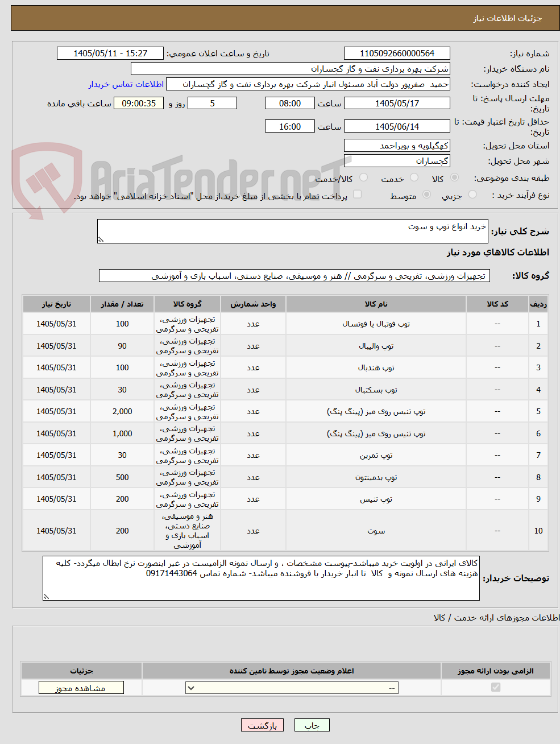Click the request creator name field
The height and width of the screenshot is (744, 560).
tap(308, 84)
